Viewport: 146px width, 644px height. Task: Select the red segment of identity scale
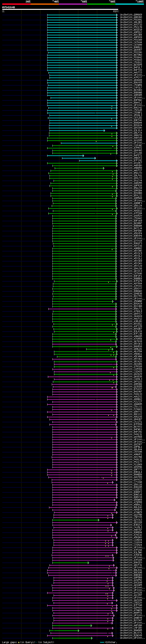[x=16, y=4]
